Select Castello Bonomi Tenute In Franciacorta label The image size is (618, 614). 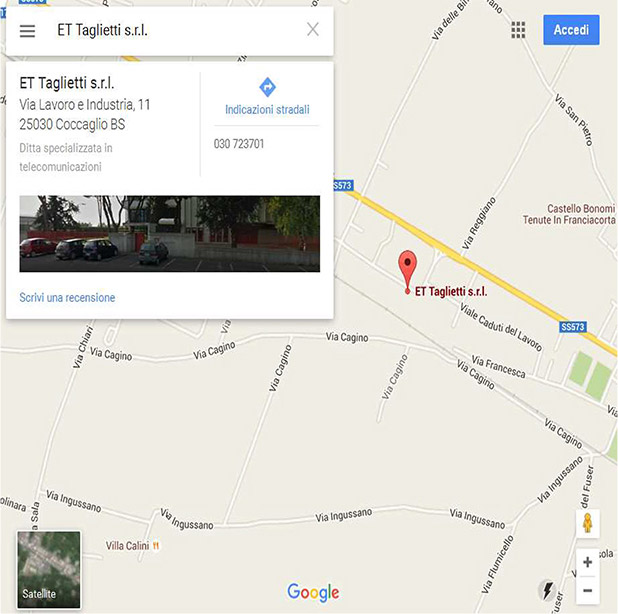pyautogui.click(x=569, y=214)
